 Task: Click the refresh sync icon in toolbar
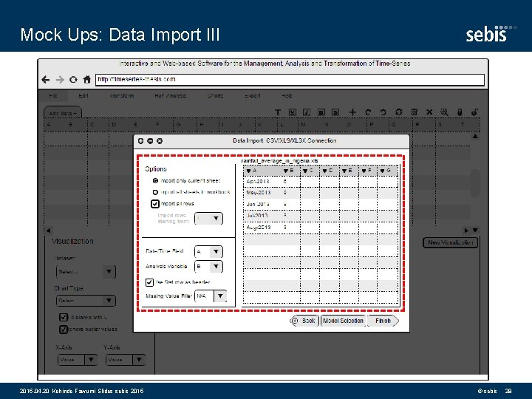click(x=399, y=112)
